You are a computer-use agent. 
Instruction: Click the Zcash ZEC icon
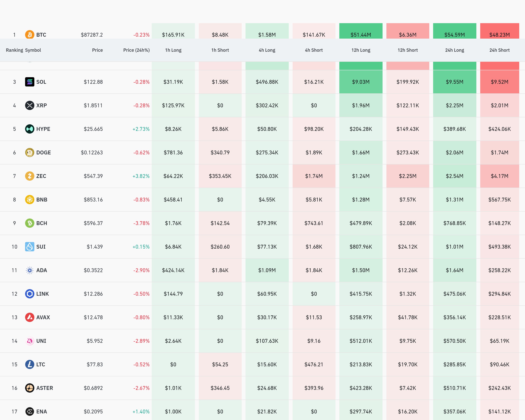(30, 176)
